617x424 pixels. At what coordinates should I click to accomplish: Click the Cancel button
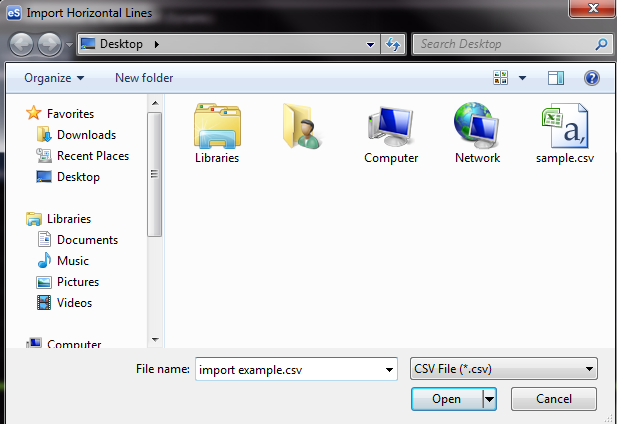554,399
